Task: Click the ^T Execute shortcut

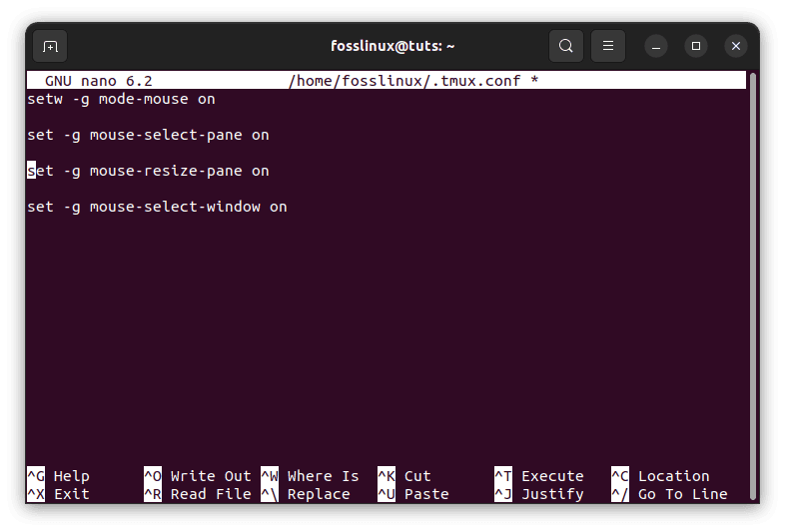Action: tap(538, 476)
